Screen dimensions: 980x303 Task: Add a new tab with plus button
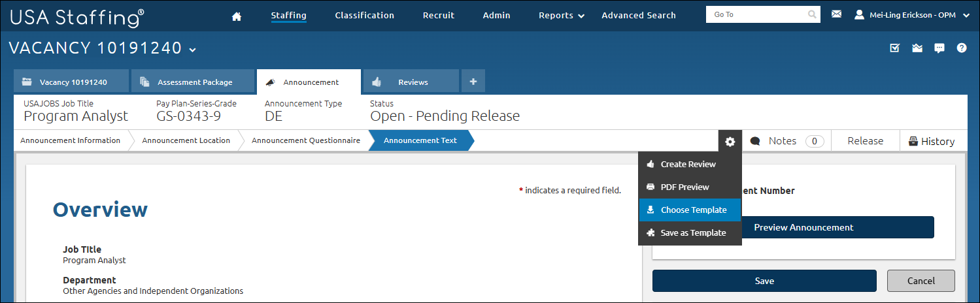coord(473,82)
